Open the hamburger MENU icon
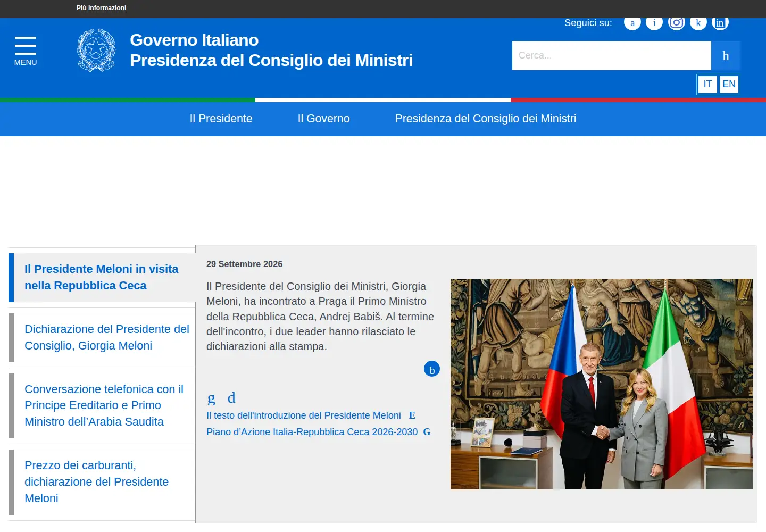766x532 pixels. click(26, 51)
